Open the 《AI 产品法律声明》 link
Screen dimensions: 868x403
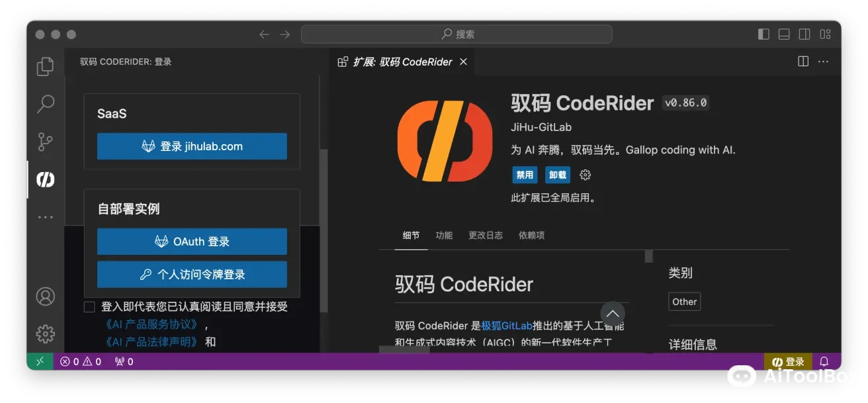pos(152,341)
